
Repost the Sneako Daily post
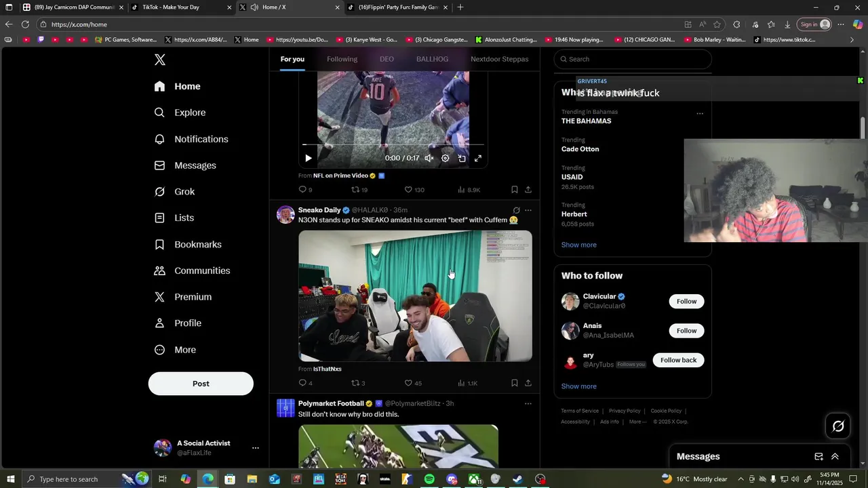click(x=358, y=383)
